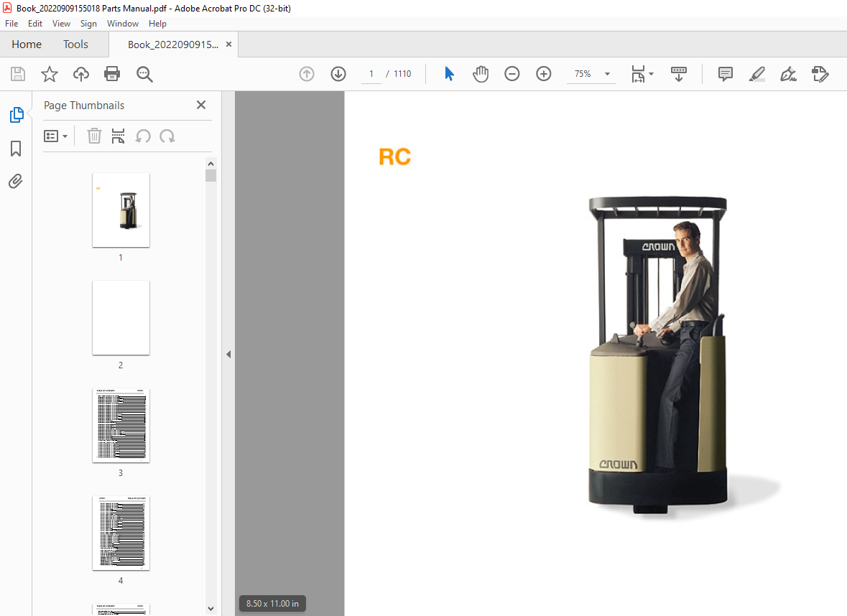Switch to the Tools tab
The image size is (847, 616).
pyautogui.click(x=75, y=45)
